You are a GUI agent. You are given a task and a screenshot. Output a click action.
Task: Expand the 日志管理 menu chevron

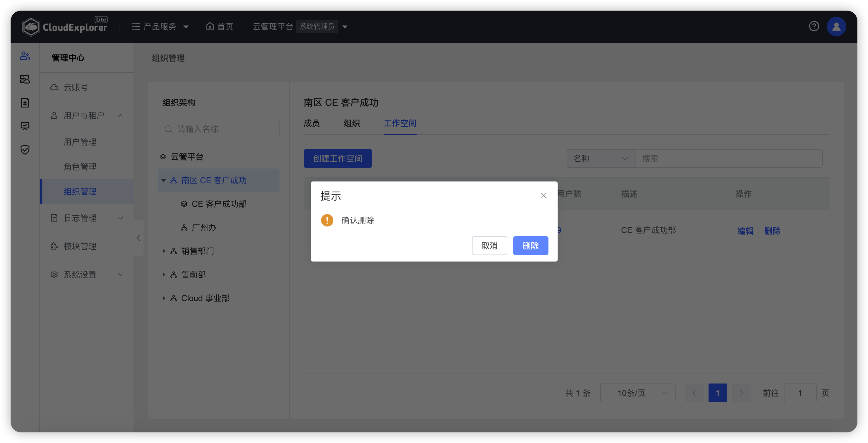(x=121, y=218)
